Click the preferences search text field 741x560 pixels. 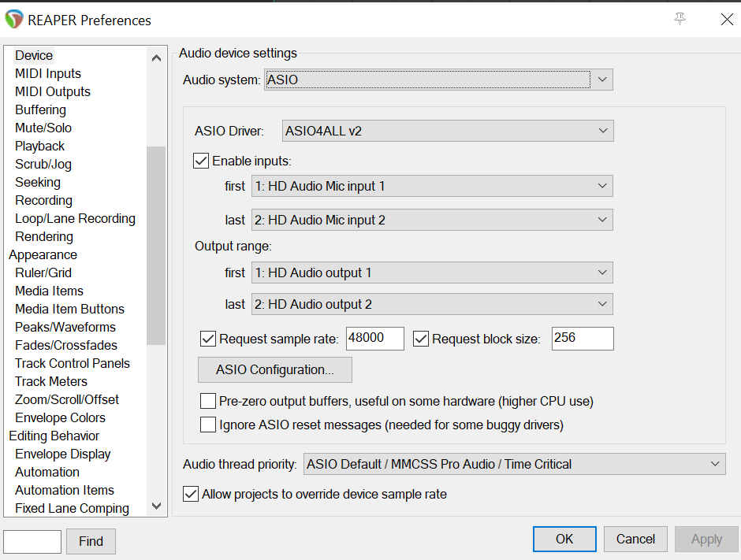coord(32,542)
